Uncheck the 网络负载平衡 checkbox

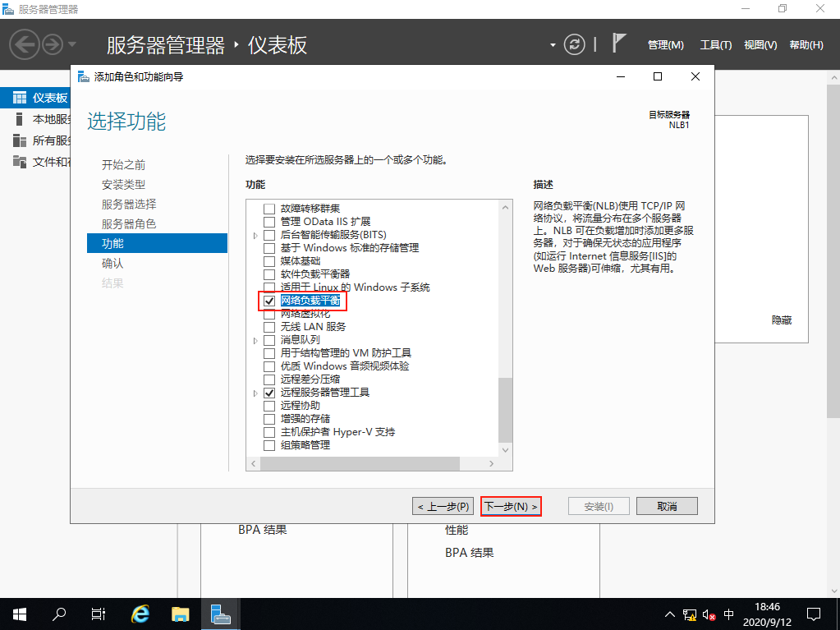click(269, 301)
